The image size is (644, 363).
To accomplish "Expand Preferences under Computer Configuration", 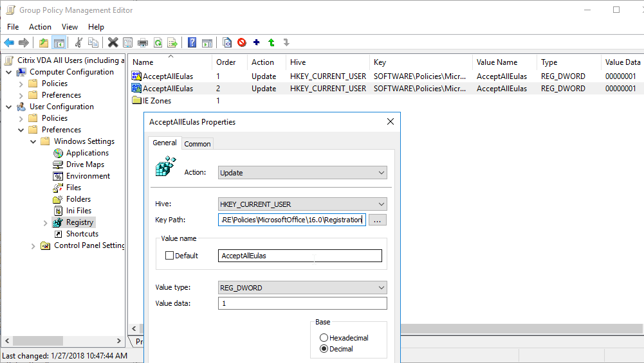I will point(21,95).
